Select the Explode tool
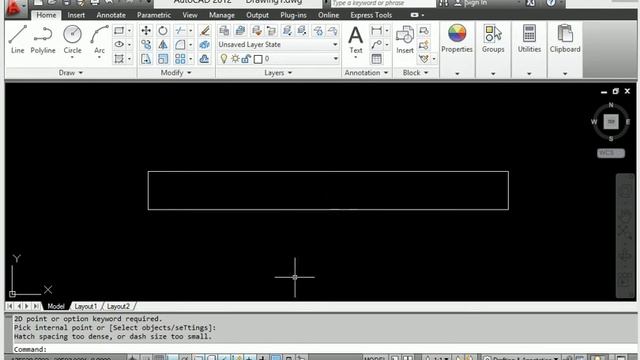The image size is (640, 360). [204, 44]
